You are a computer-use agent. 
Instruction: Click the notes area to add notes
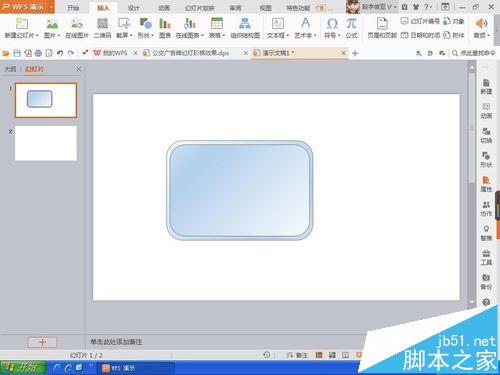pyautogui.click(x=116, y=342)
